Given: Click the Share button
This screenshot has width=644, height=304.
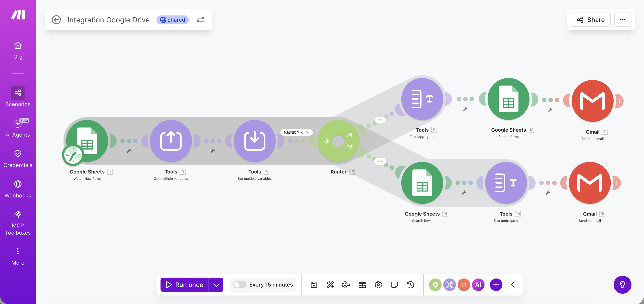Looking at the screenshot, I should (x=591, y=20).
